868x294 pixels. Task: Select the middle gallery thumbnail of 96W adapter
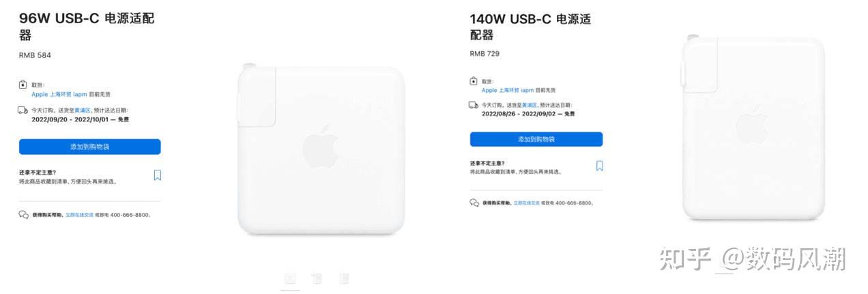pos(317,278)
